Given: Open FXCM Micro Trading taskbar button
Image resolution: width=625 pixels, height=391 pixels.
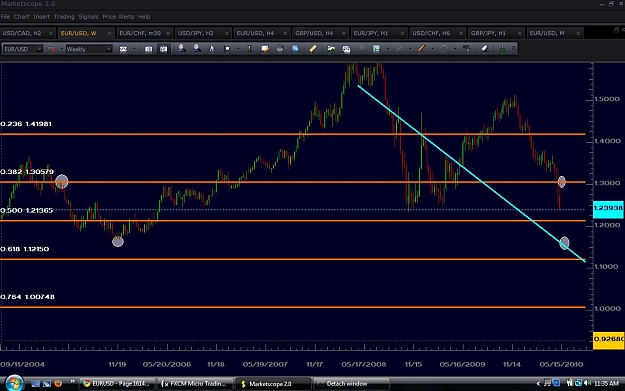Looking at the screenshot, I should point(195,384).
